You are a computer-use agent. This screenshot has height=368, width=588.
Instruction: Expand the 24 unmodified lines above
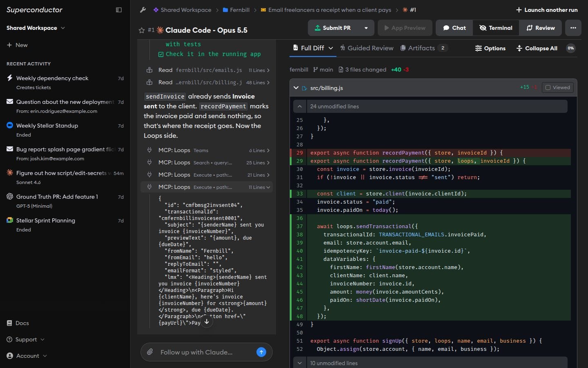[300, 106]
